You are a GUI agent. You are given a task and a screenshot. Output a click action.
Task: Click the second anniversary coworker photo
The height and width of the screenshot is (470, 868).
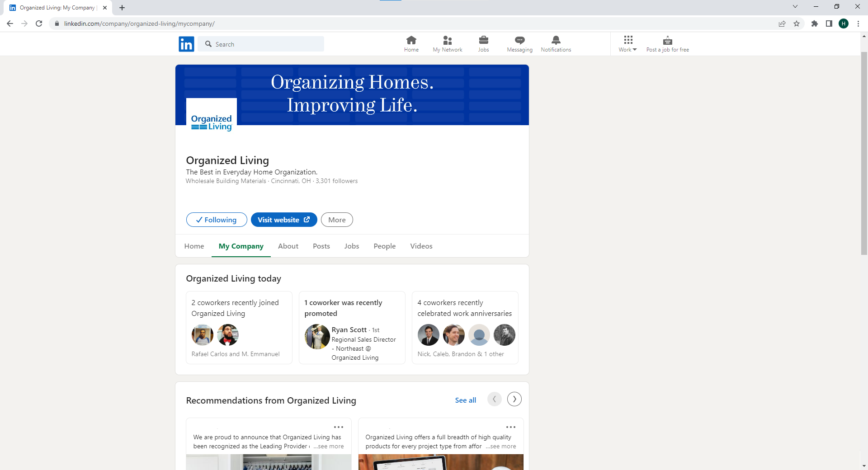454,335
